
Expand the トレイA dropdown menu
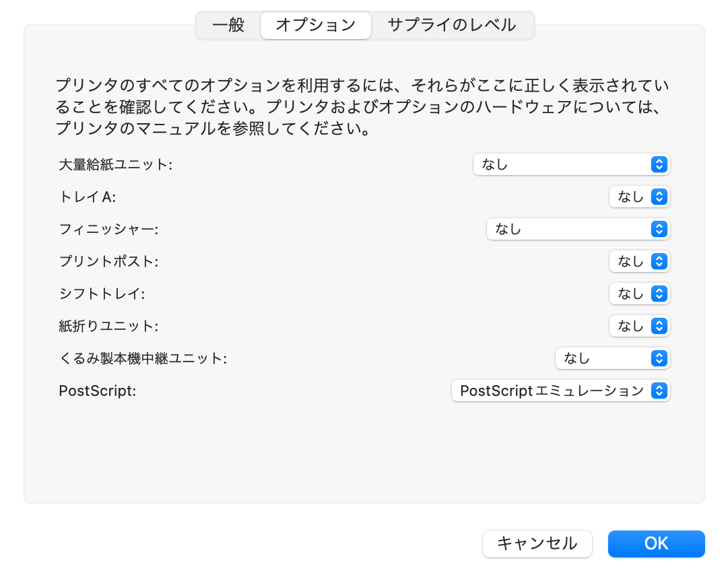pos(639,197)
